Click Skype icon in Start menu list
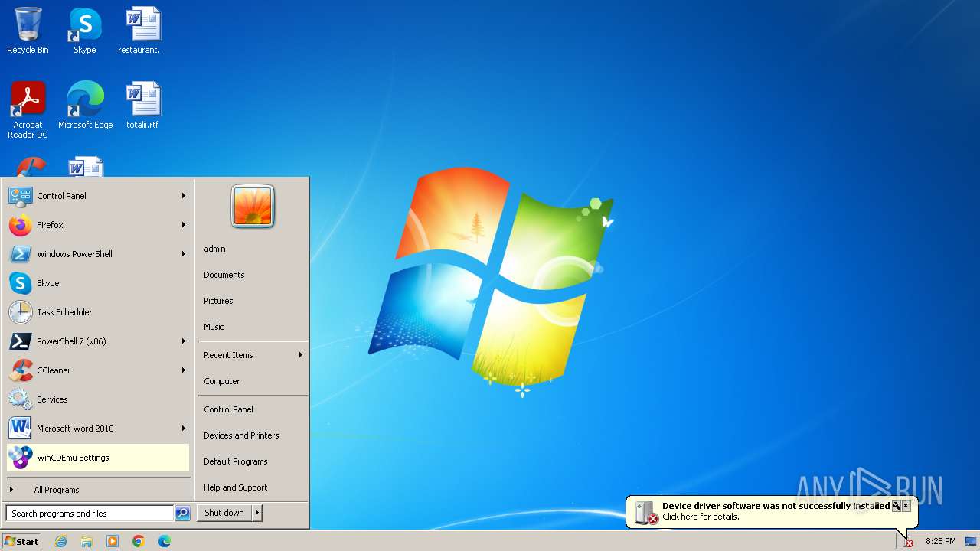The width and height of the screenshot is (980, 551). tap(21, 283)
